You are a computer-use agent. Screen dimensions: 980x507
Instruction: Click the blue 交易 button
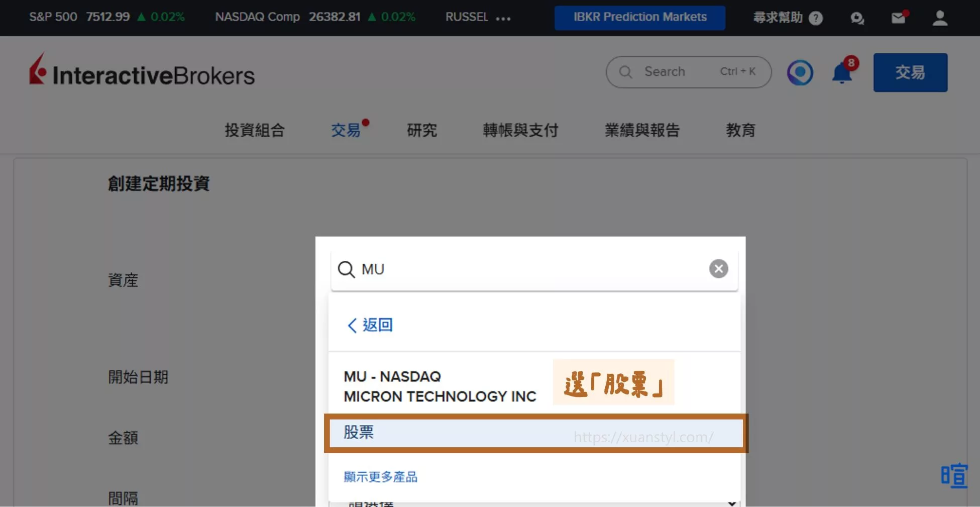pos(910,72)
